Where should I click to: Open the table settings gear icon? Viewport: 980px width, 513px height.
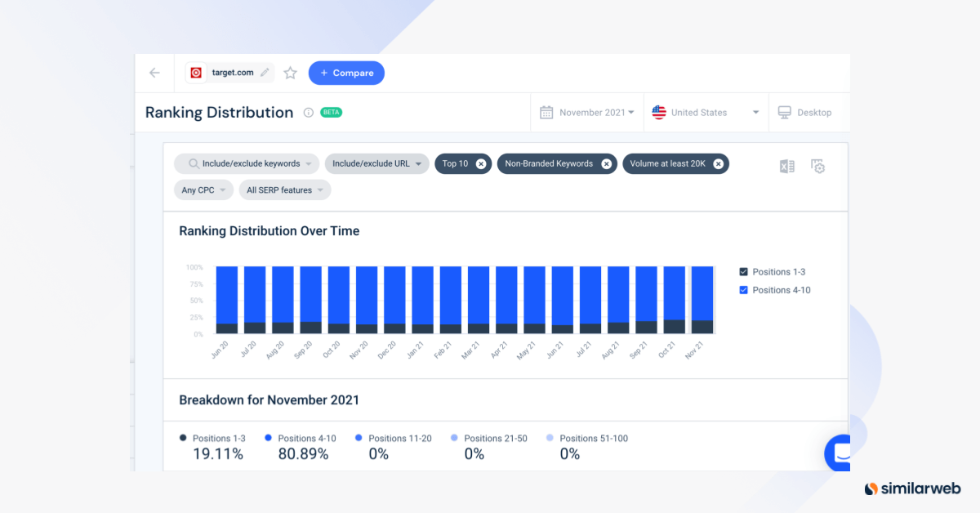click(817, 166)
